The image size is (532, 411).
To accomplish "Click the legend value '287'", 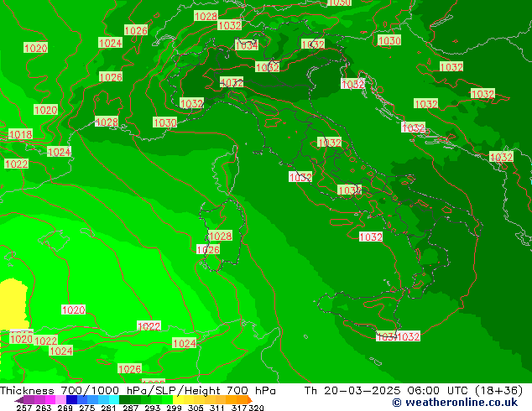I will point(130,408).
